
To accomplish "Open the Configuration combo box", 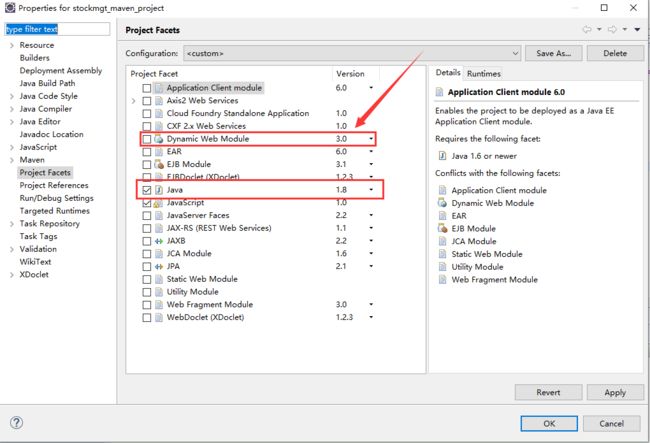I will 352,53.
